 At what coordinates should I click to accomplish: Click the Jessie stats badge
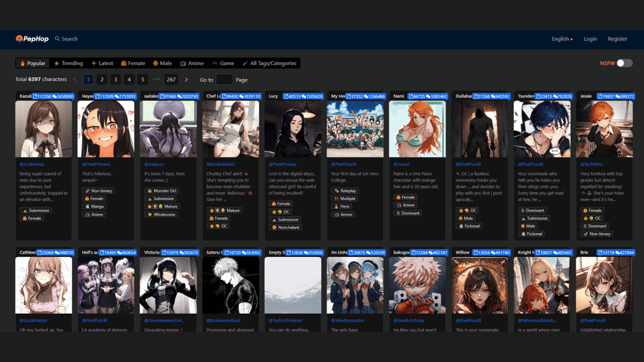(616, 96)
